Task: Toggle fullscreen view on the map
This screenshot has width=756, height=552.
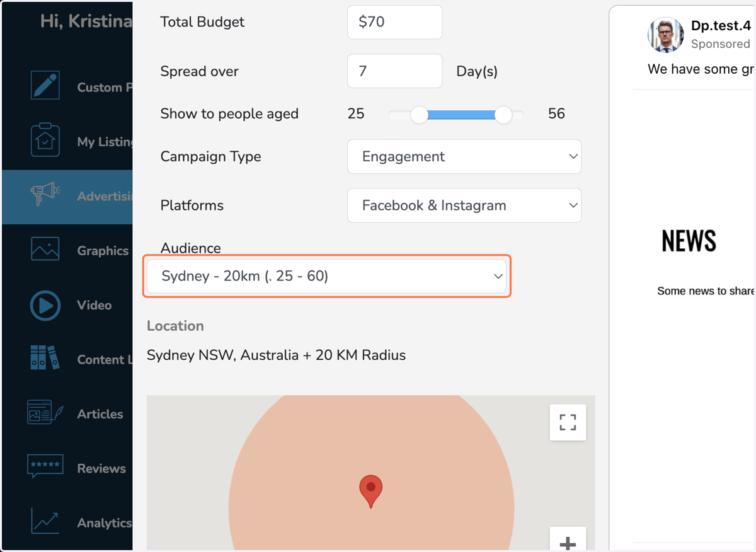Action: (568, 422)
